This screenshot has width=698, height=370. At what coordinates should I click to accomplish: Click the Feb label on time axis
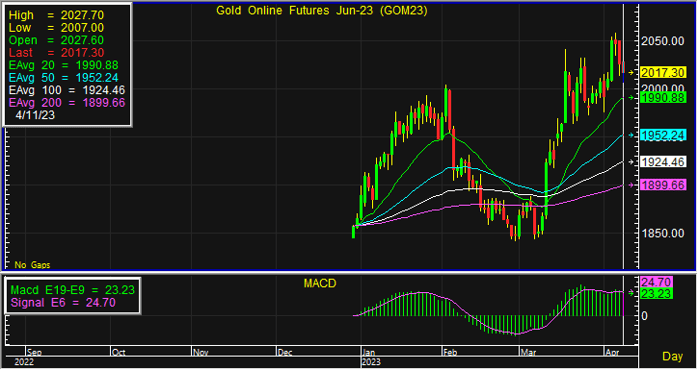(x=450, y=352)
